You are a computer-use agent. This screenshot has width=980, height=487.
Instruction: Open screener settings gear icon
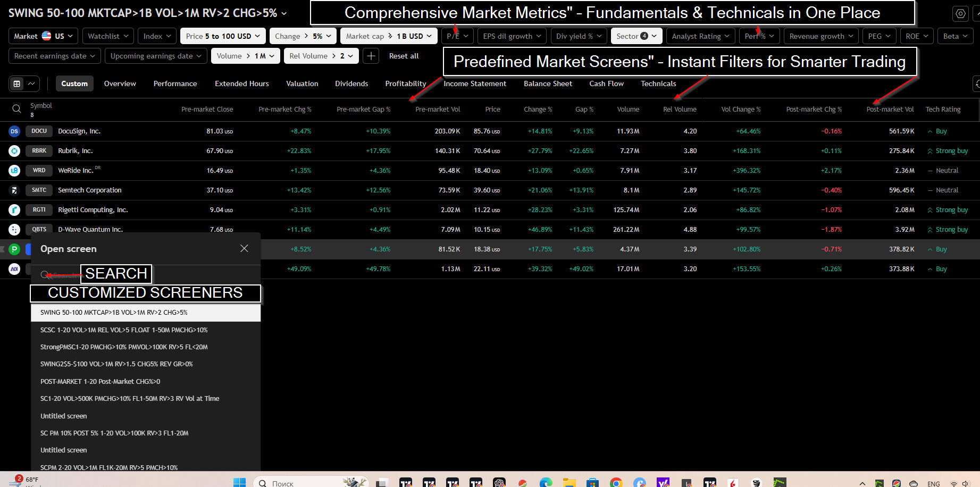coord(960,14)
